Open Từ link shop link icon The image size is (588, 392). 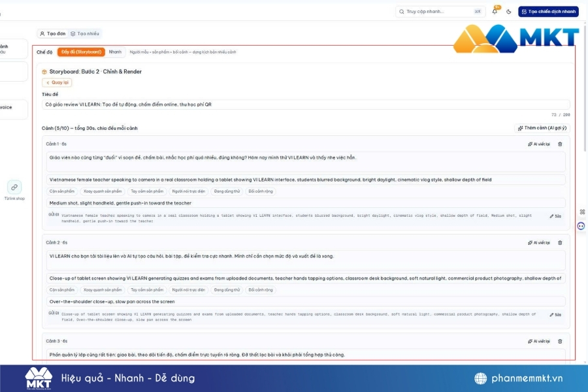pos(14,187)
